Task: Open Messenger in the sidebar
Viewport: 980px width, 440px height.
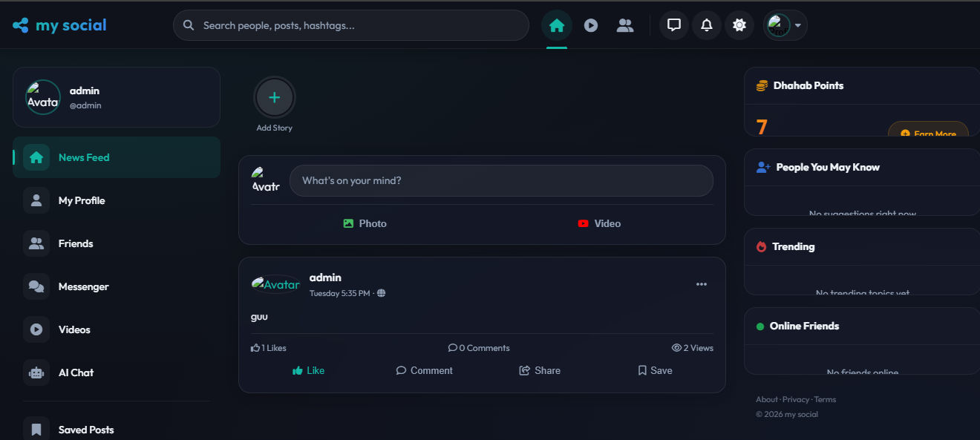Action: pyautogui.click(x=117, y=286)
